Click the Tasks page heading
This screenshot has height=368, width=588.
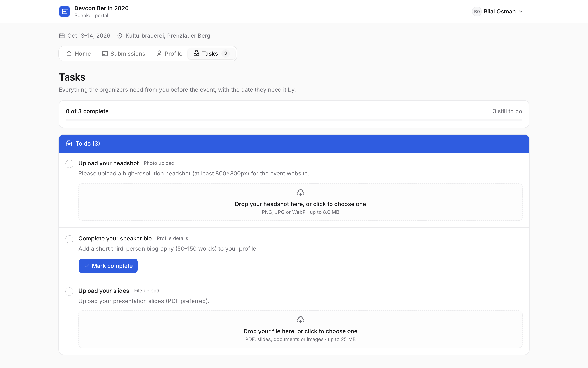72,77
